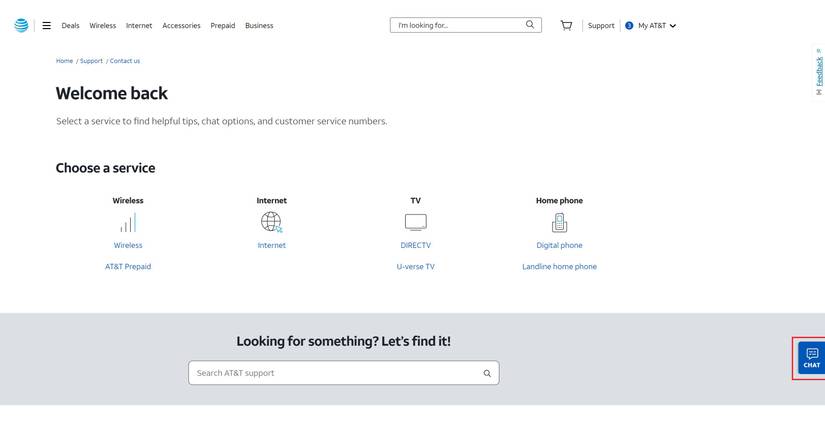Open the Deals menu item

(70, 25)
